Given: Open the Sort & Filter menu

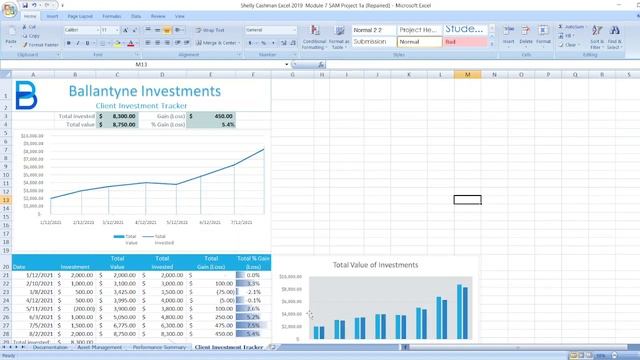Looking at the screenshot, I should click(597, 37).
